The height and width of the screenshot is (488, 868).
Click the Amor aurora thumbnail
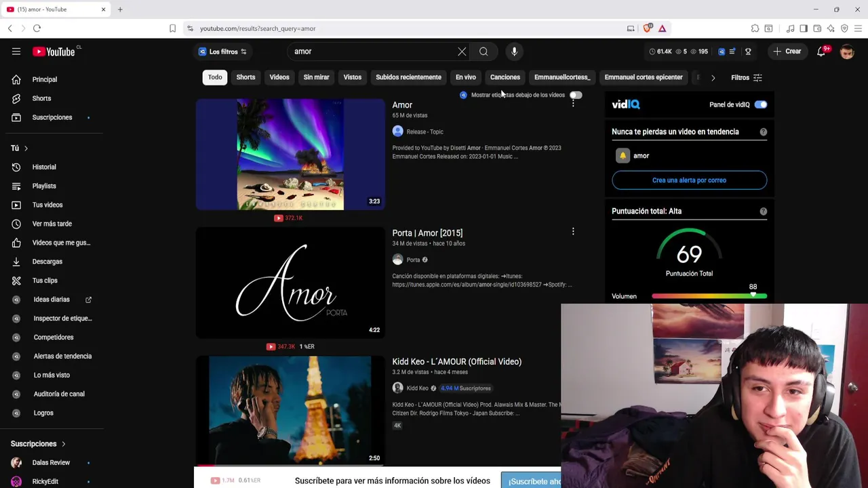[x=290, y=155]
